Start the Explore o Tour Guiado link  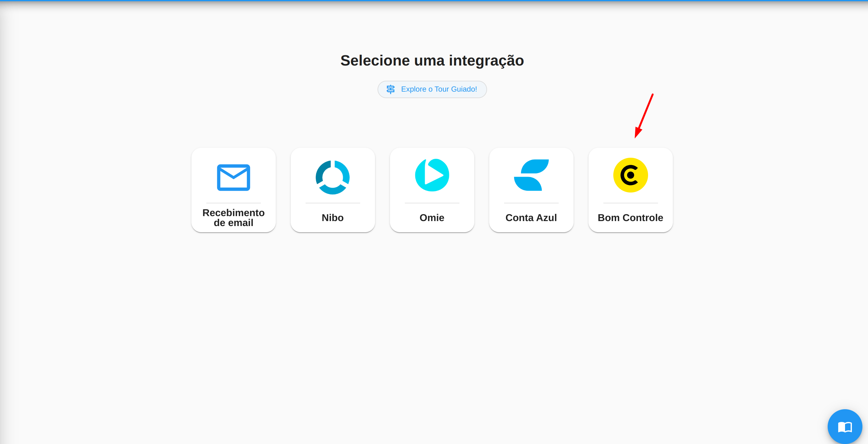[432, 89]
